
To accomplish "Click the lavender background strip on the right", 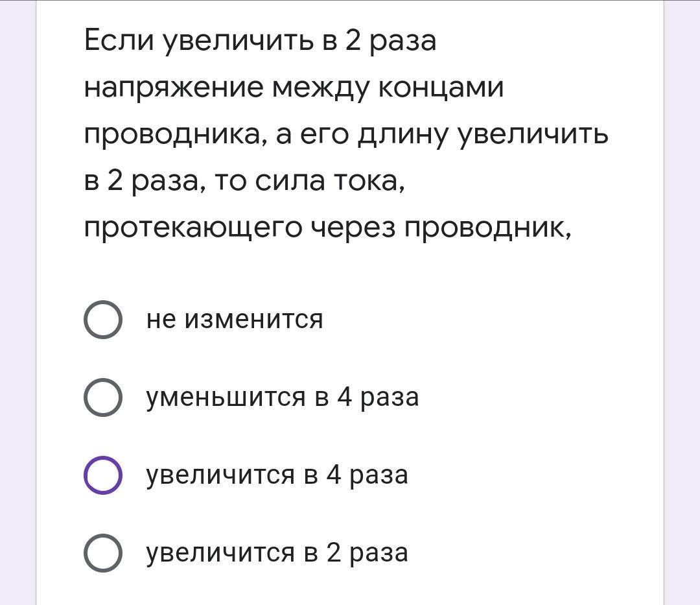I will (x=682, y=302).
